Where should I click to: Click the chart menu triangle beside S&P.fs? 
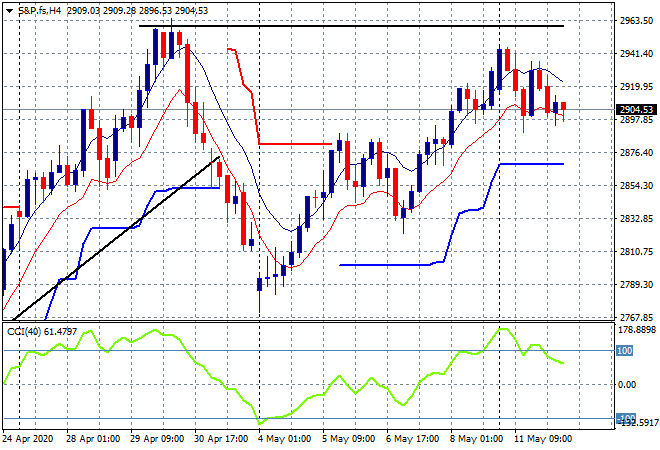click(x=10, y=11)
